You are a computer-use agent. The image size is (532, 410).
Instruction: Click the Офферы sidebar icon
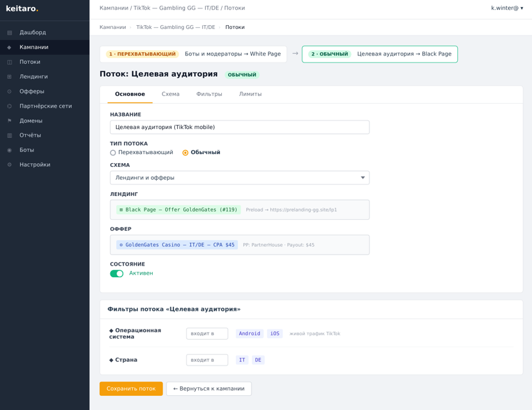tap(10, 92)
